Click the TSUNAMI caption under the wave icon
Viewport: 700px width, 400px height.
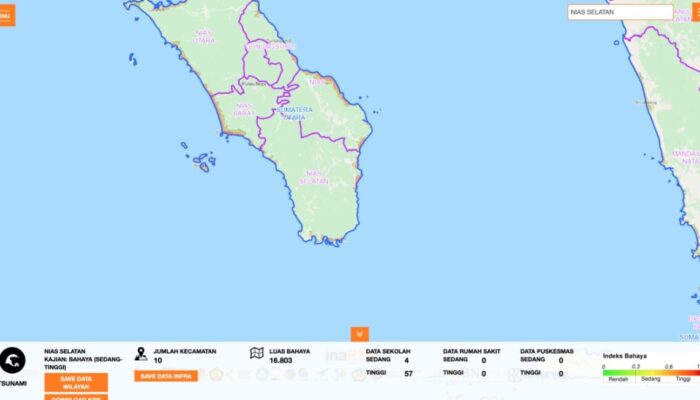13,383
